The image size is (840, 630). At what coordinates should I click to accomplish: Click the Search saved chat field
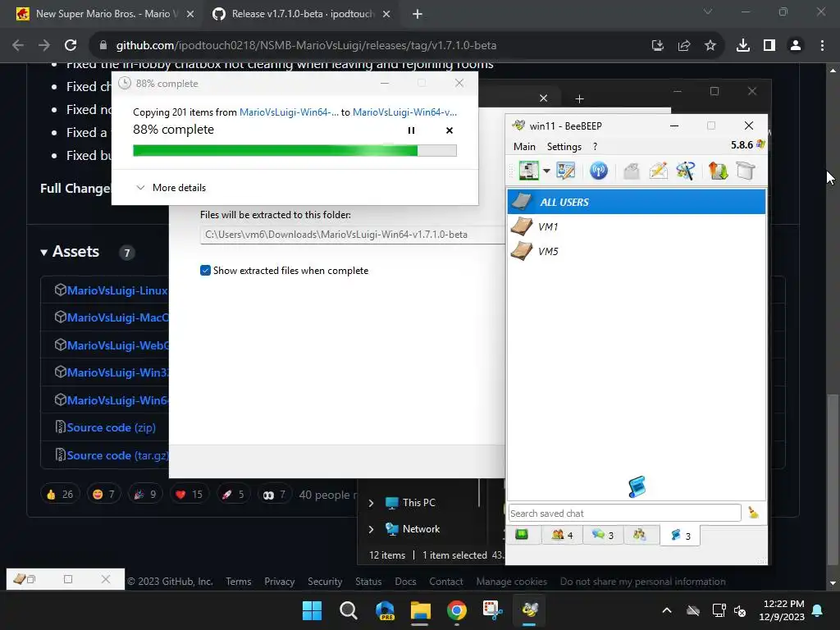pos(624,514)
